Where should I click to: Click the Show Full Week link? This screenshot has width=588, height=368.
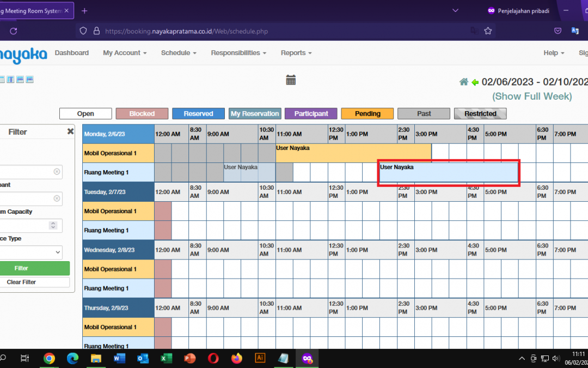point(532,96)
